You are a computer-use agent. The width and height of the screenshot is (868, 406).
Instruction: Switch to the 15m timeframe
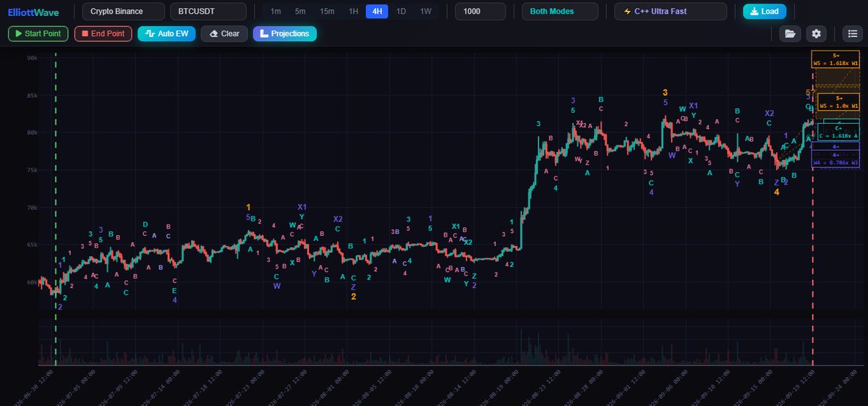[x=327, y=12]
